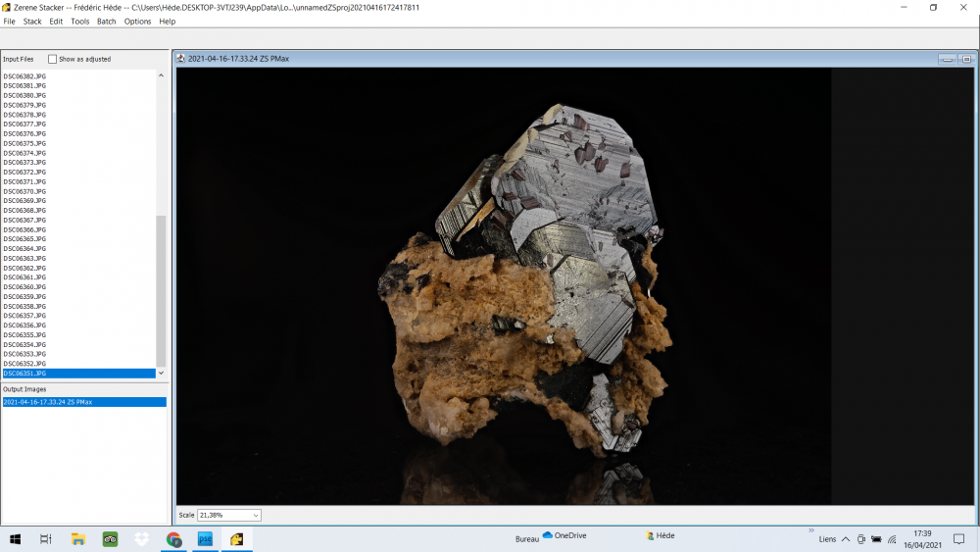Maximize the PMax image inner window
This screenshot has height=552, width=980.
(966, 59)
